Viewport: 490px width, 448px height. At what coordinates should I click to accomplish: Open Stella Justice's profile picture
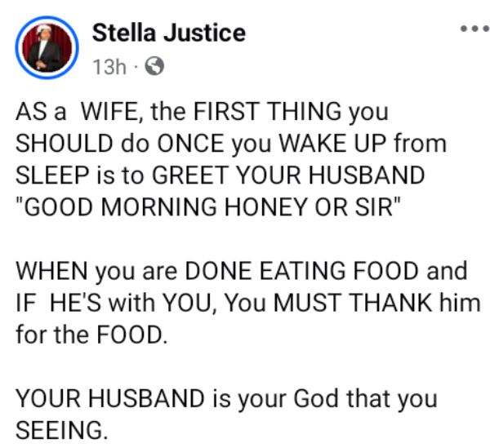pos(49,49)
